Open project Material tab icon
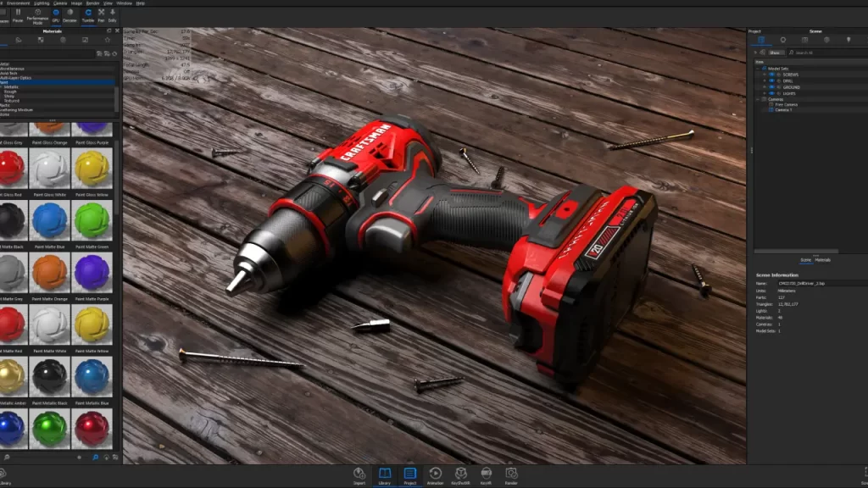The width and height of the screenshot is (868, 488). [782, 40]
